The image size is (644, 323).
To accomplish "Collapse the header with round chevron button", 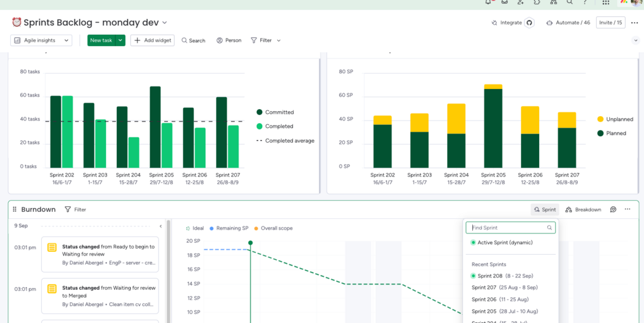I will tap(636, 40).
